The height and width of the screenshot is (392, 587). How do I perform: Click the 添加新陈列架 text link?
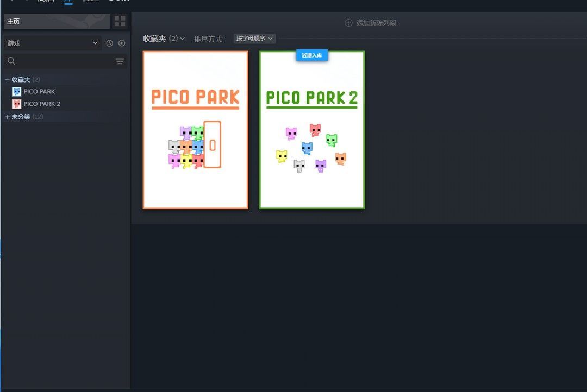pyautogui.click(x=376, y=23)
